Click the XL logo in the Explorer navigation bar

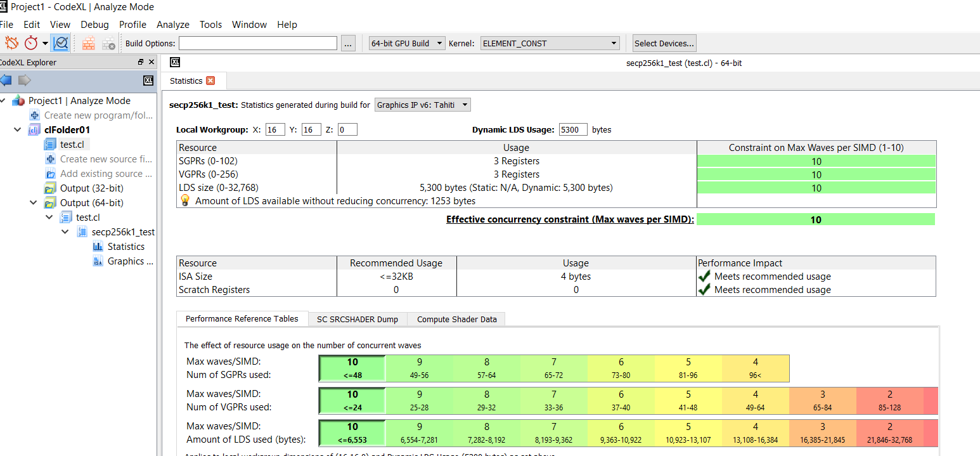pyautogui.click(x=148, y=80)
